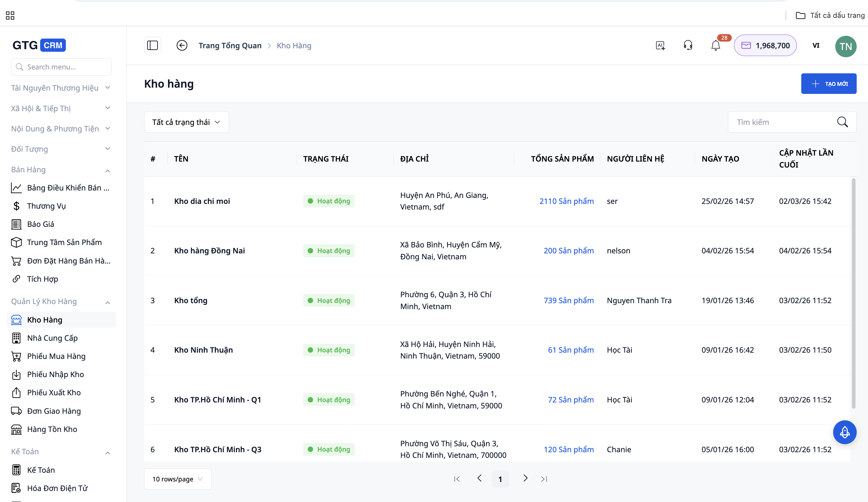This screenshot has width=868, height=502.
Task: Toggle the sidebar collapse panel icon
Action: [152, 46]
